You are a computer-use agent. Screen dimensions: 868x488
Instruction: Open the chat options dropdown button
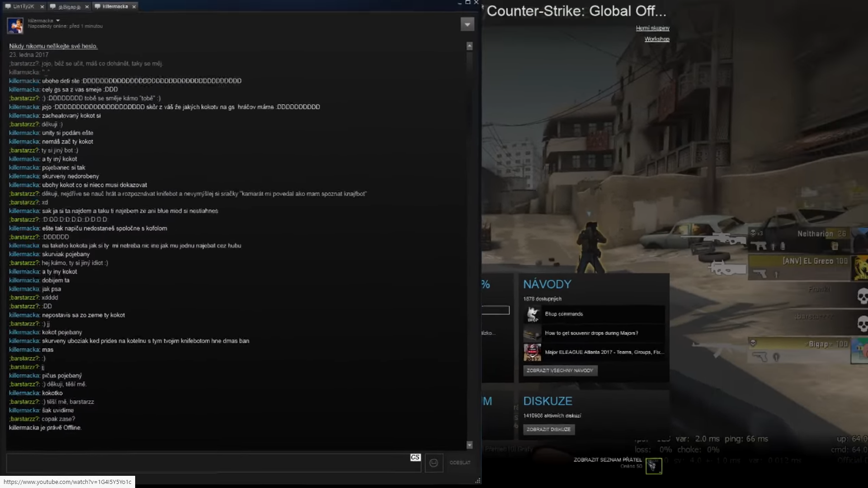coord(467,24)
